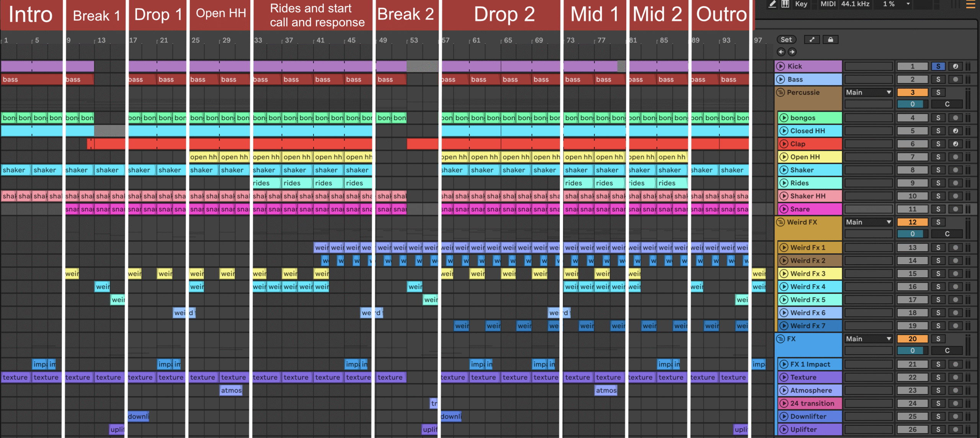Click the automation lock icon
The image size is (980, 438).
point(830,40)
